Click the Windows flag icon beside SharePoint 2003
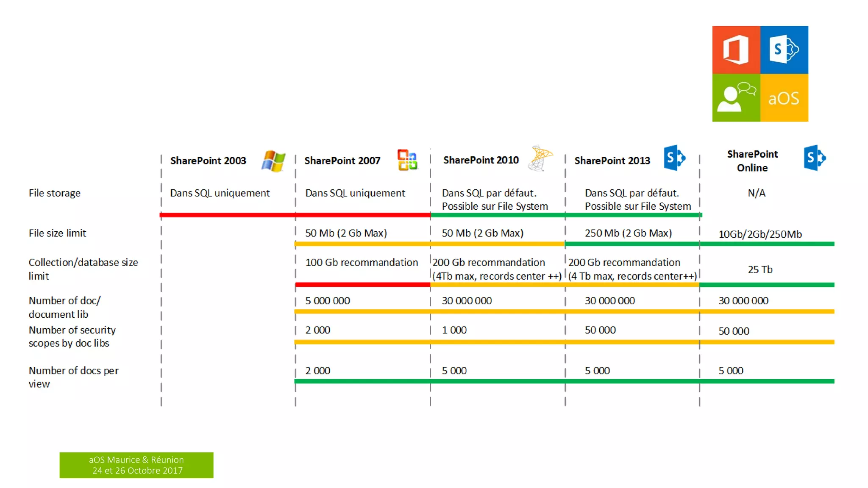 (x=273, y=161)
